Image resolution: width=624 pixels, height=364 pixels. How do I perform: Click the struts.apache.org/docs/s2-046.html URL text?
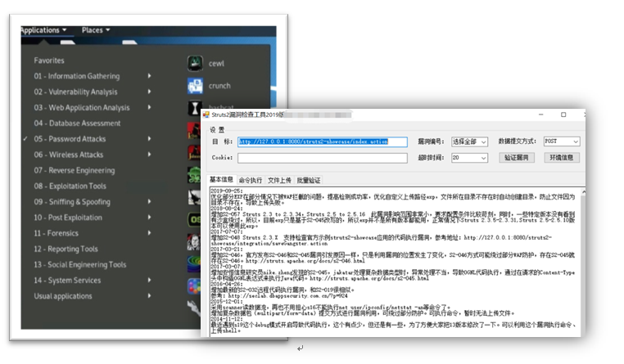point(305,261)
